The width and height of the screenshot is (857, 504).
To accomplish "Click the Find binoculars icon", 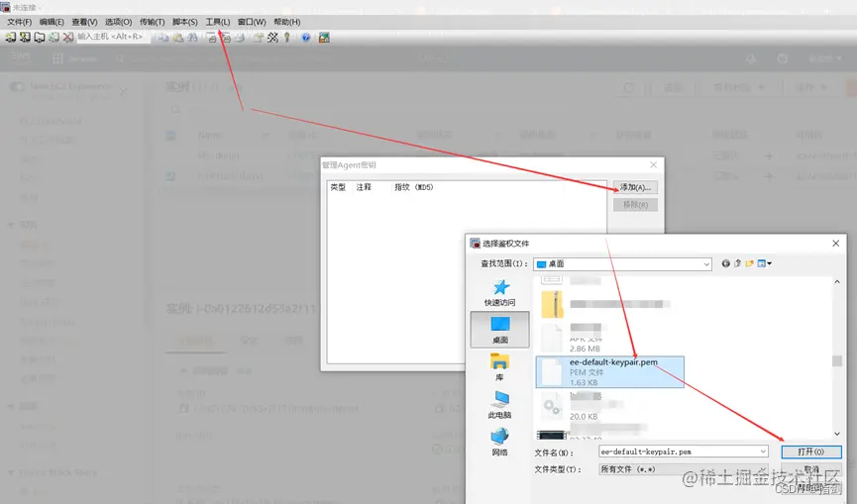I will pos(192,37).
